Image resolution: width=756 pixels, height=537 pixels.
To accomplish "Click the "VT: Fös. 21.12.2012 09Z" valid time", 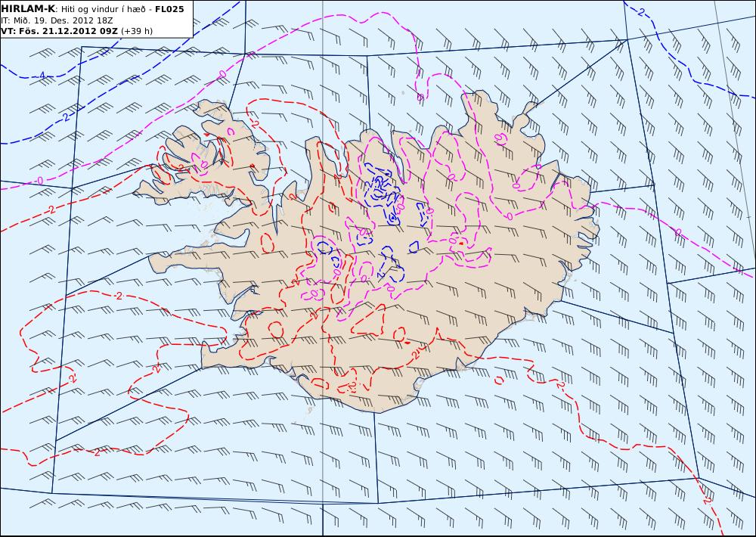I will tap(59, 31).
